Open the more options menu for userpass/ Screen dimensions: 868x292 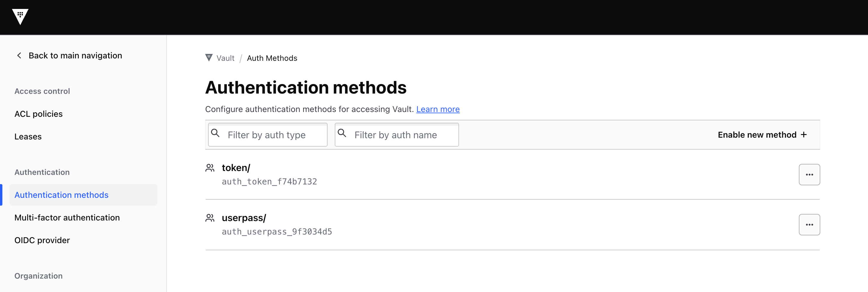click(x=809, y=225)
